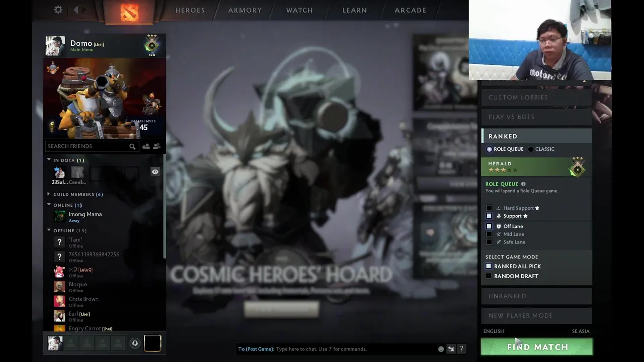
Task: Go back using the left arrow
Action: coord(76,10)
